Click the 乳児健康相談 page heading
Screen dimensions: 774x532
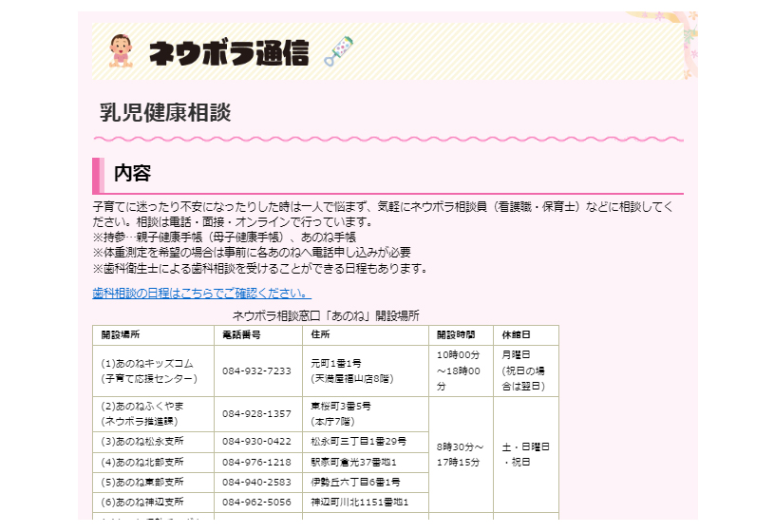pos(165,112)
